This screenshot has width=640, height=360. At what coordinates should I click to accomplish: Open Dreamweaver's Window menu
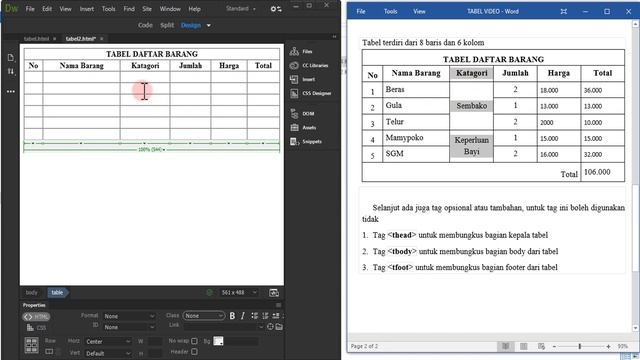(x=170, y=9)
